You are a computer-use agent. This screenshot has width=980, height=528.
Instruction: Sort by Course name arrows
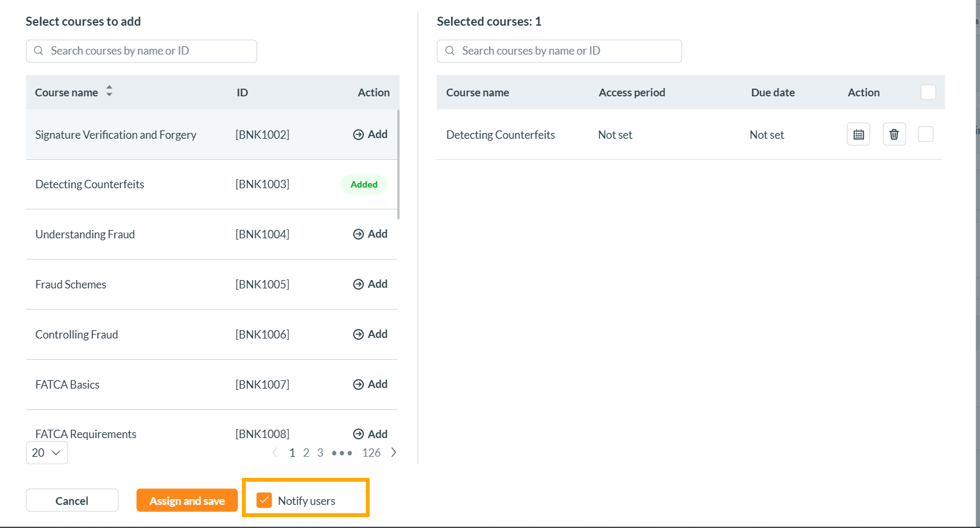click(109, 91)
